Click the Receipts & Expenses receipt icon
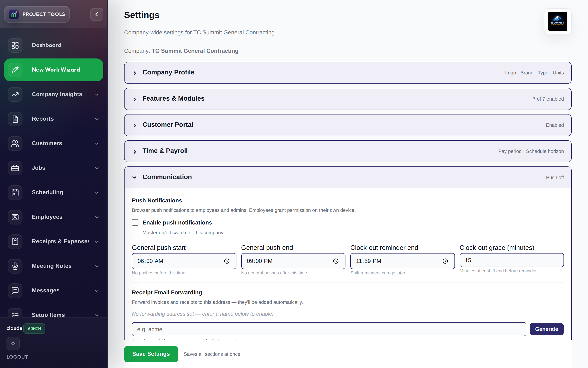 coord(15,242)
